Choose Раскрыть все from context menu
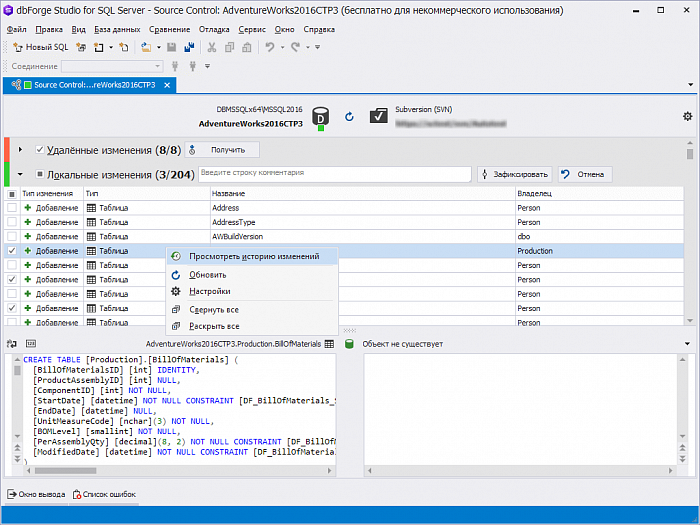Image resolution: width=700 pixels, height=525 pixels. 252,326
